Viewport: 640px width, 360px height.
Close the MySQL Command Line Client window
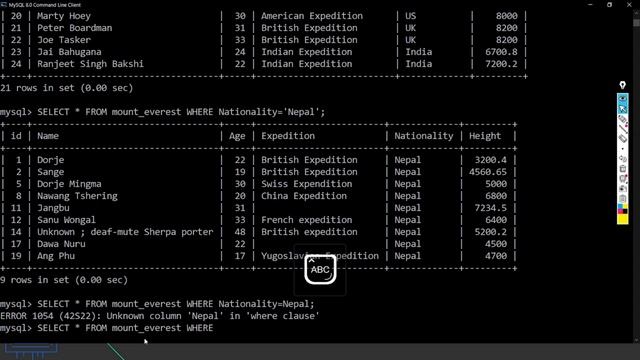point(629,4)
